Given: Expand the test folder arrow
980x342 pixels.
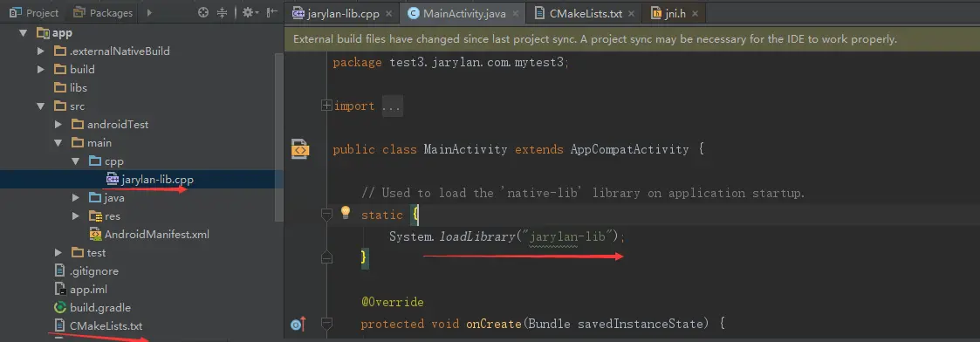Looking at the screenshot, I should pyautogui.click(x=58, y=253).
